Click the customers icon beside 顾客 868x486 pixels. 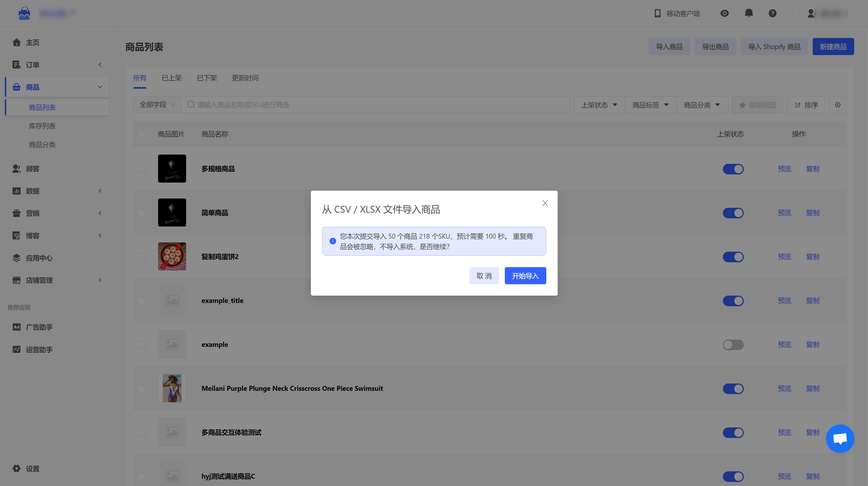click(17, 169)
